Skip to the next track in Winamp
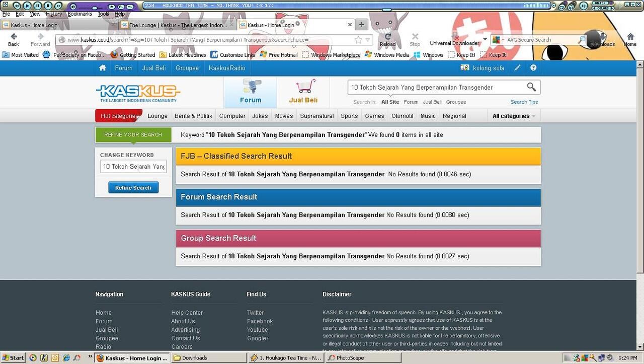 (x=58, y=6)
